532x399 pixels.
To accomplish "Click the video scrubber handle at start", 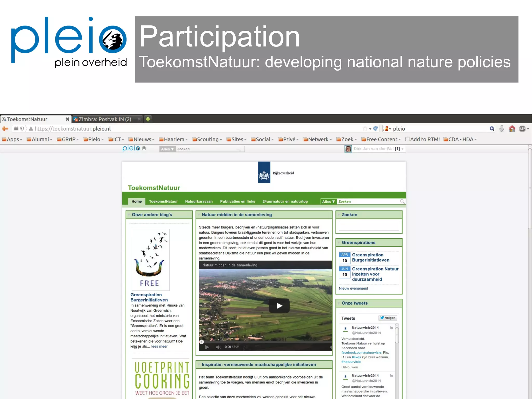I will pos(201,342).
